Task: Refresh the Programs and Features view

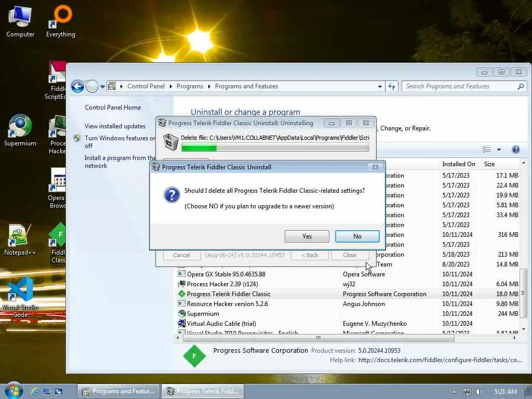Action: (x=392, y=87)
